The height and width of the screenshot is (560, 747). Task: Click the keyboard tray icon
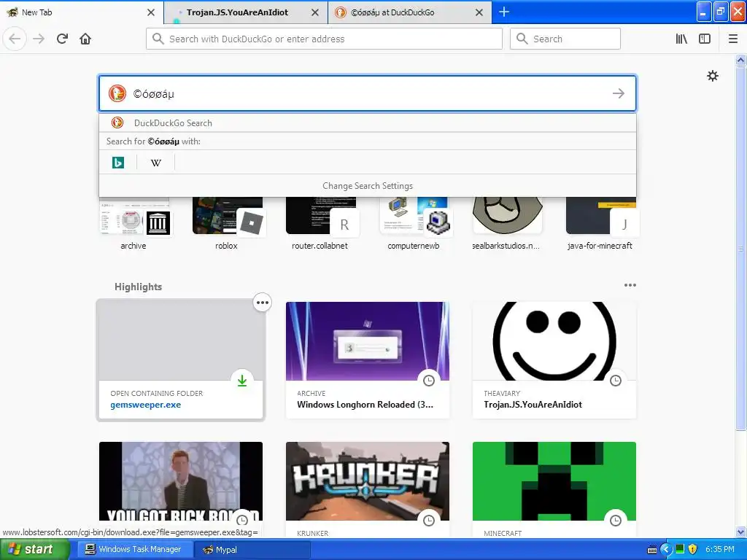(652, 550)
